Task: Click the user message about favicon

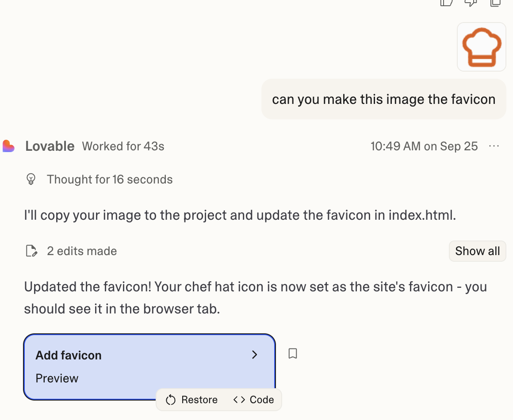Action: [x=383, y=99]
